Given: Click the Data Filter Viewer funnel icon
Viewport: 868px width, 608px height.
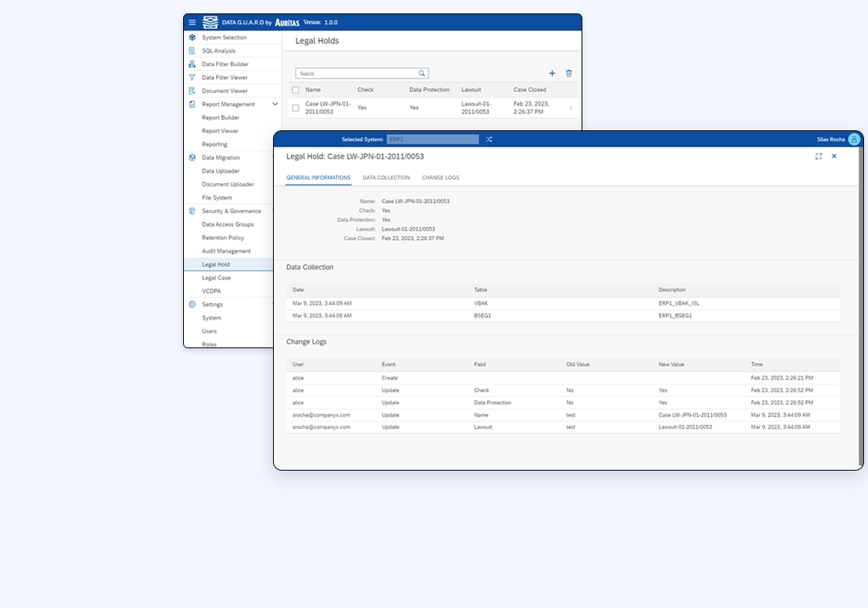Looking at the screenshot, I should click(x=192, y=77).
